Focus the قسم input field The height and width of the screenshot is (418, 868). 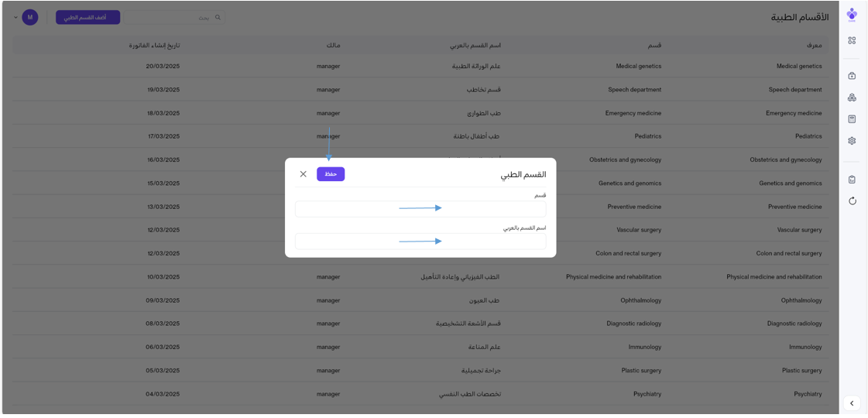(420, 208)
